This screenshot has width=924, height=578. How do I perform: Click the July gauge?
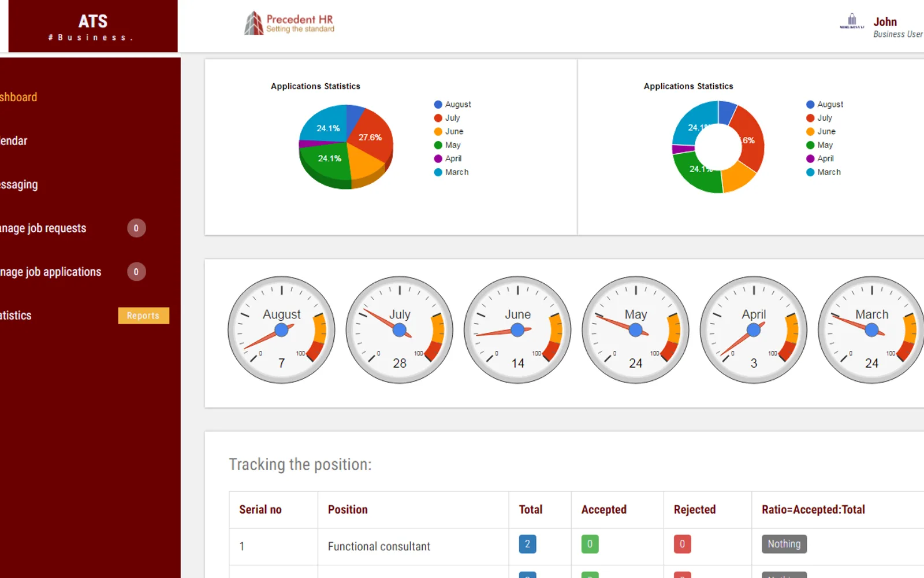pyautogui.click(x=400, y=330)
